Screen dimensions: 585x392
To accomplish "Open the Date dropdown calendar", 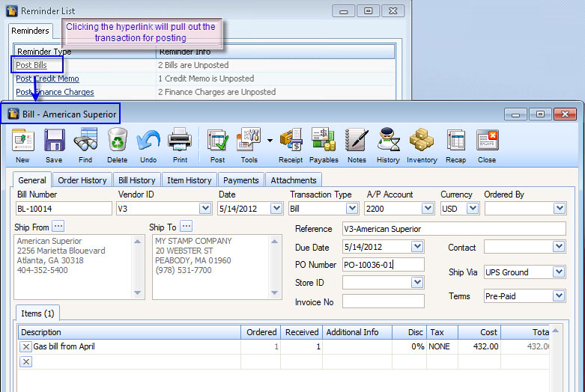I will [276, 208].
